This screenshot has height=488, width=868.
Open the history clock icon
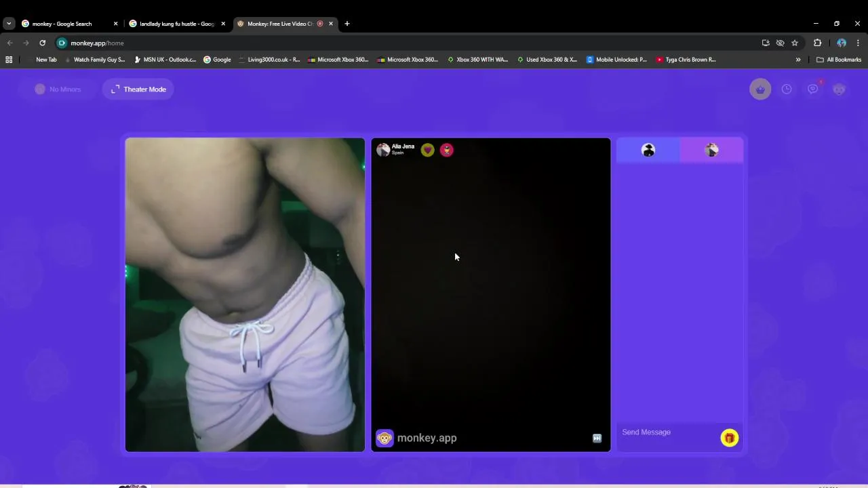(x=787, y=89)
